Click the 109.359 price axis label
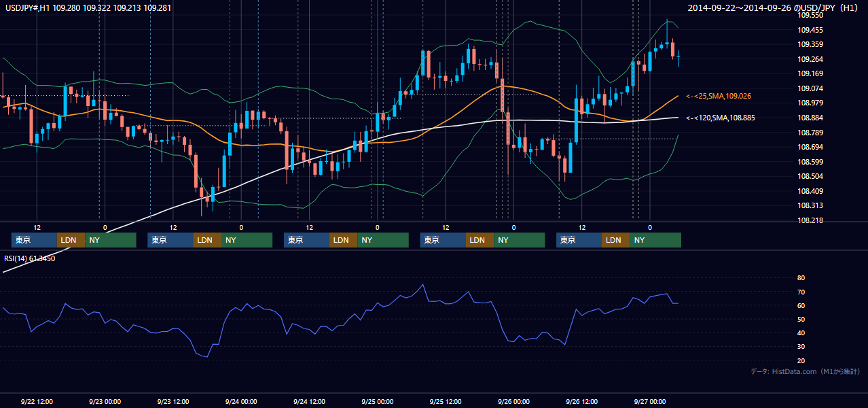Image resolution: width=868 pixels, height=408 pixels. [810, 44]
